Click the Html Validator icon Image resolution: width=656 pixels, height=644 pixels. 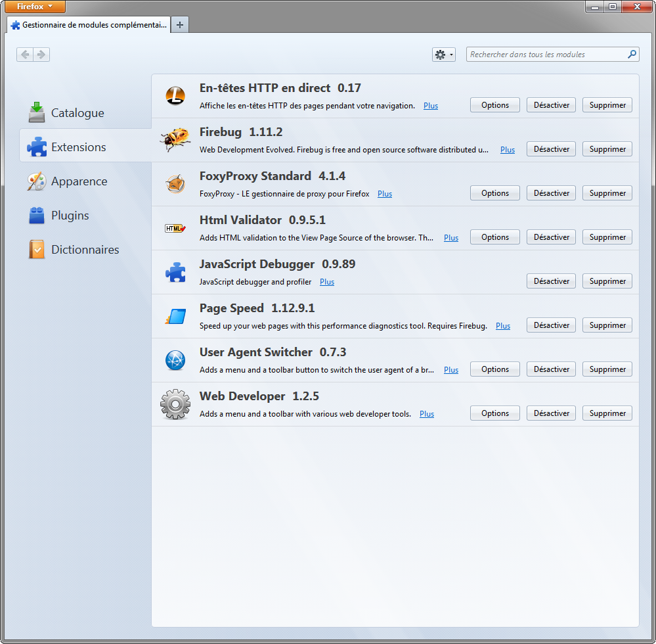(175, 228)
